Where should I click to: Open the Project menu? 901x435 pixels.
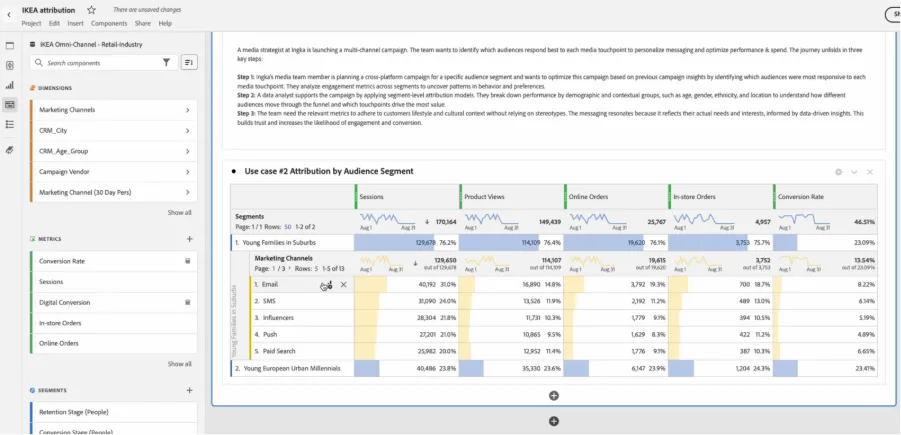tap(32, 24)
